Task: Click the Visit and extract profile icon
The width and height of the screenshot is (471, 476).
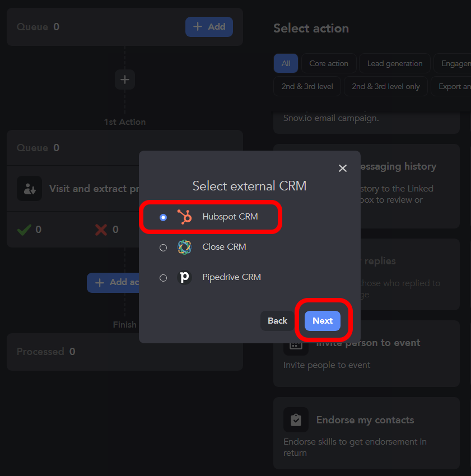Action: 30,189
